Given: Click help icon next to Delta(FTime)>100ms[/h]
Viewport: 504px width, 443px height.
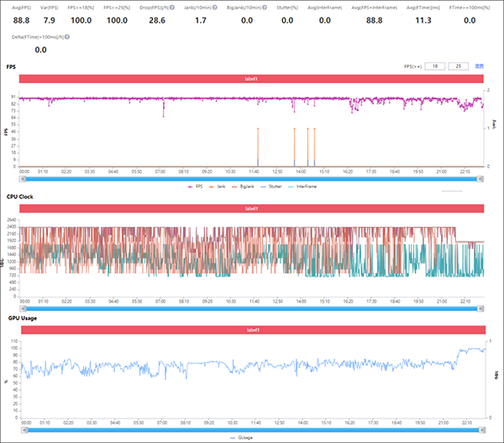Looking at the screenshot, I should pos(67,37).
